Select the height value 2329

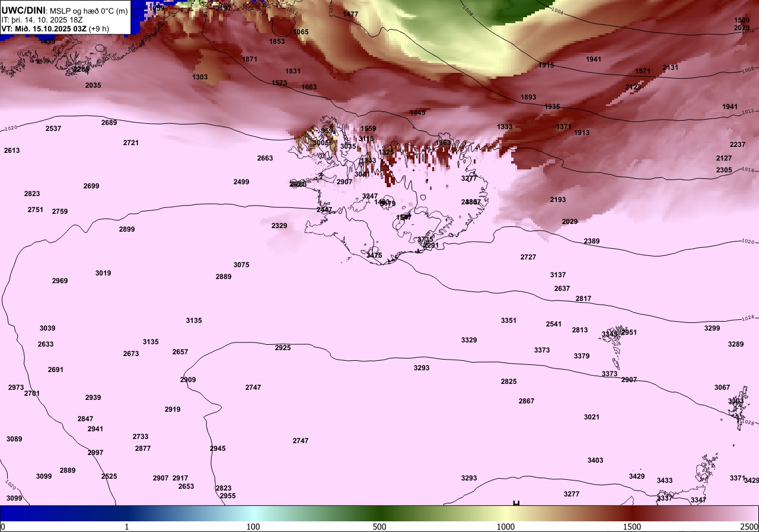coord(279,226)
